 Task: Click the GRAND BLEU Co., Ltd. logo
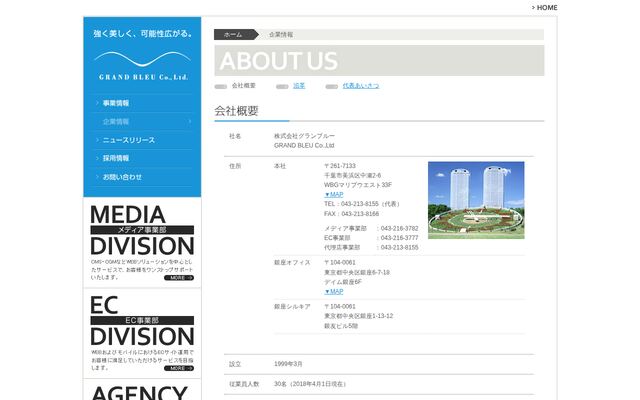point(143,66)
